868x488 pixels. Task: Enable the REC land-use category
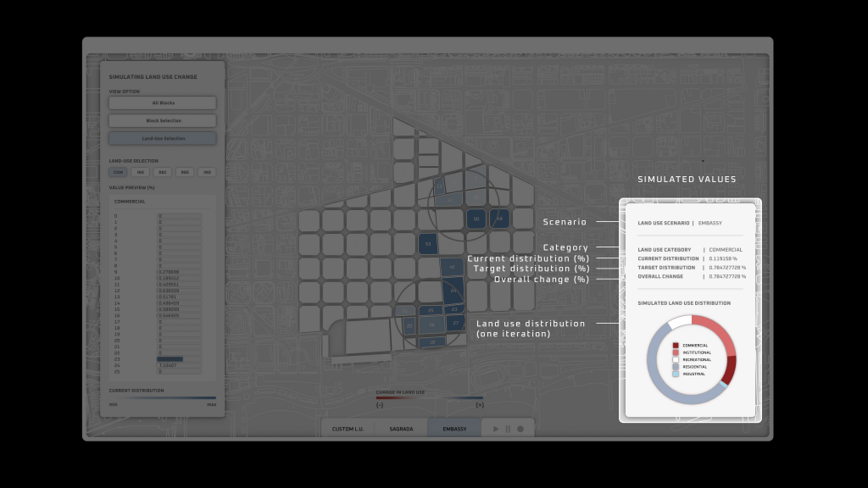point(162,172)
